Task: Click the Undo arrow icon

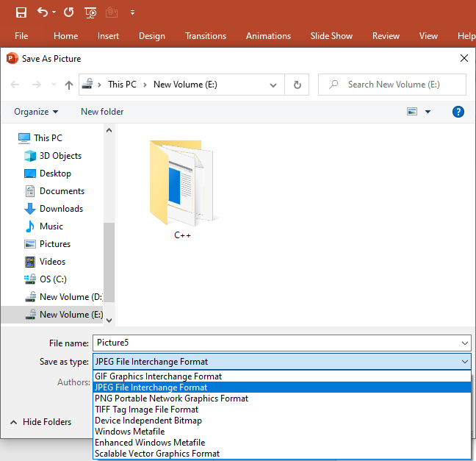Action: 43,12
